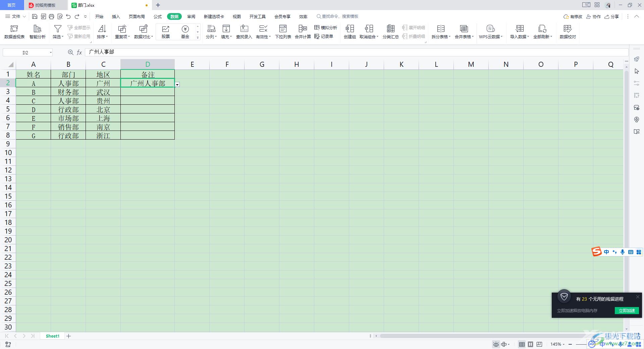
Task: Insert 基金 fund data type
Action: 185,32
